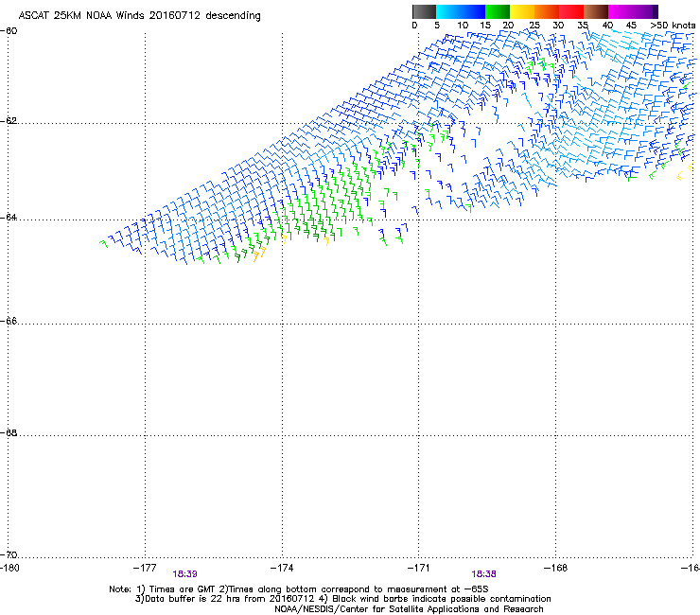The height and width of the screenshot is (615, 700).
Task: Choose the orange 25-30 knots color band
Action: (x=547, y=11)
